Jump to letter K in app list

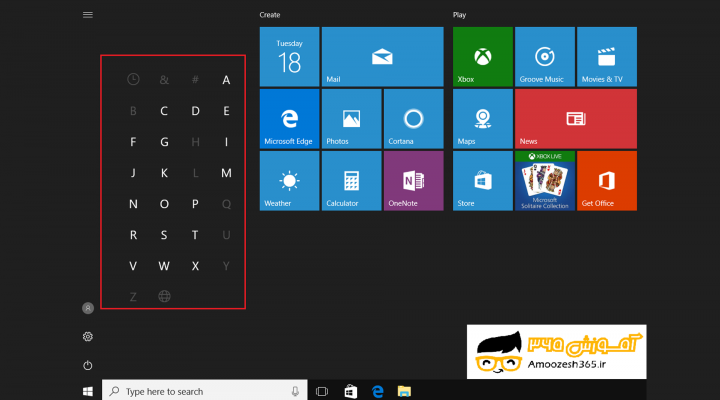[x=164, y=173]
